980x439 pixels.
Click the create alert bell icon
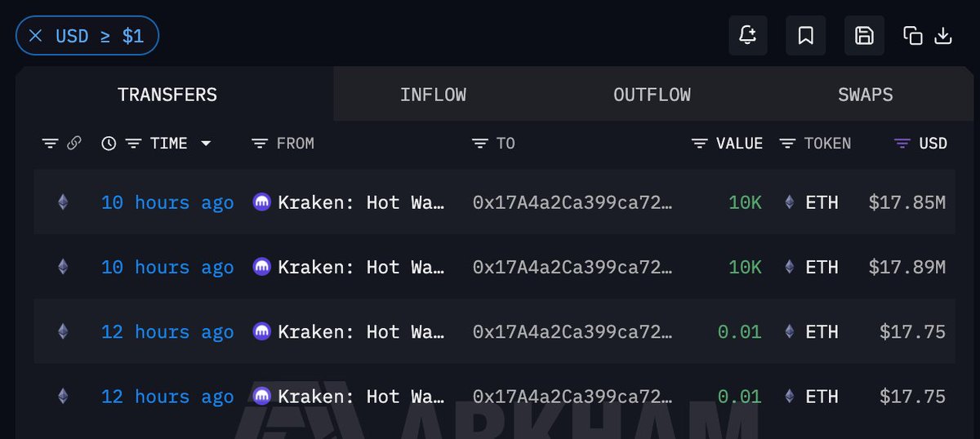pos(747,36)
